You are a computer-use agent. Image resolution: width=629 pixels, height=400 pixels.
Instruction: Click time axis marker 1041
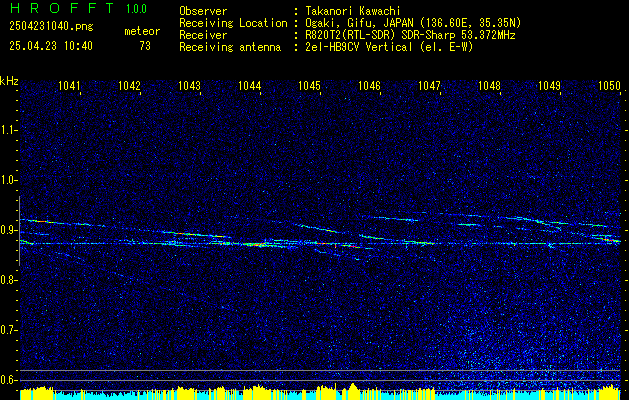[x=69, y=85]
